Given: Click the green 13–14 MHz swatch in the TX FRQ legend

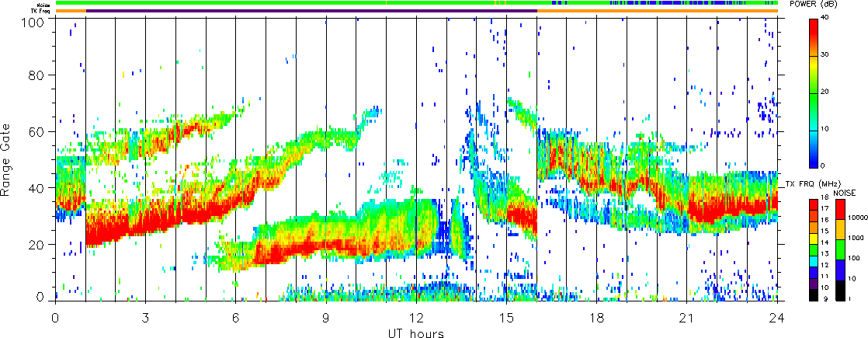Looking at the screenshot, I should (814, 250).
